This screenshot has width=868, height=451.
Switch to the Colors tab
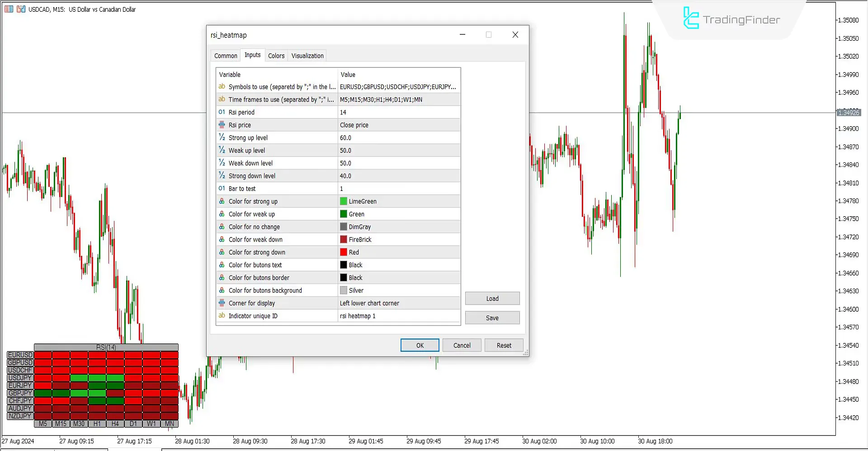276,56
